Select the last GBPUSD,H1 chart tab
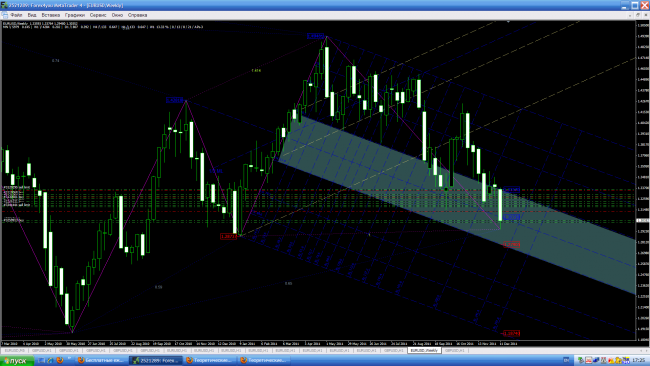The image size is (650, 366). tap(454, 351)
